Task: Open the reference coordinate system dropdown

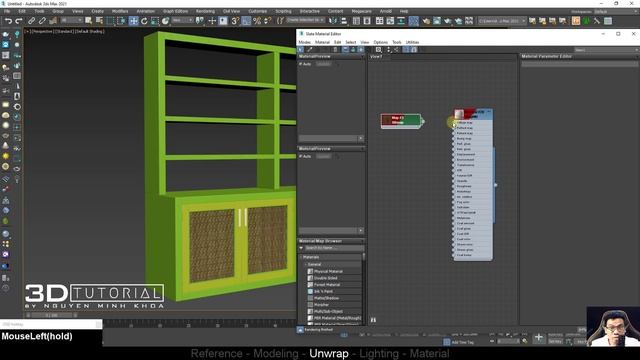Action: [x=182, y=20]
